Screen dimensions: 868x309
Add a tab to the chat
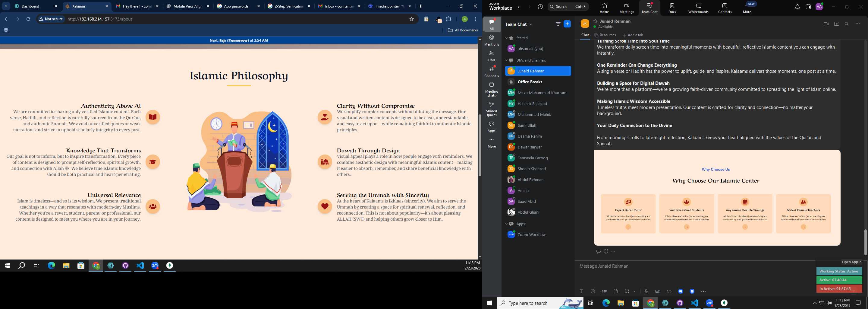tap(633, 35)
